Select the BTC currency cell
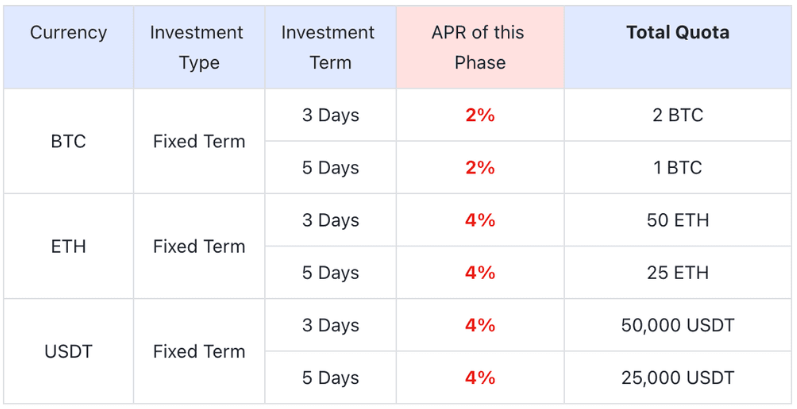This screenshot has width=797, height=409. click(68, 141)
